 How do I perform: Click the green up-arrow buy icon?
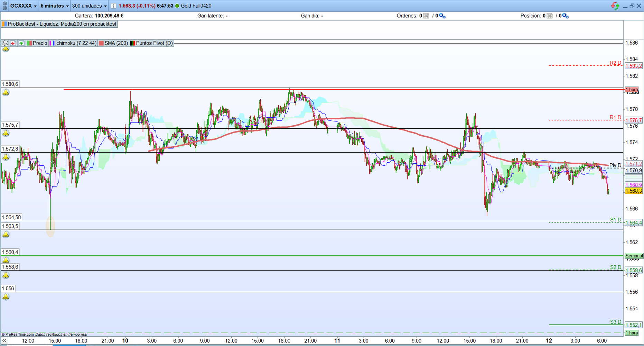click(x=21, y=43)
